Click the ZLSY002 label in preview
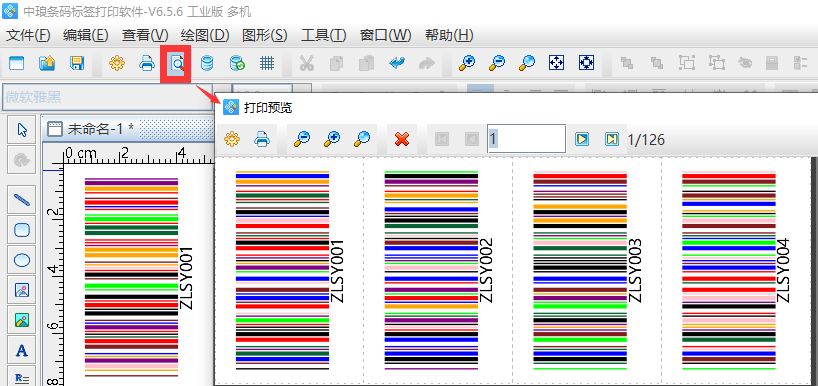 (486, 270)
